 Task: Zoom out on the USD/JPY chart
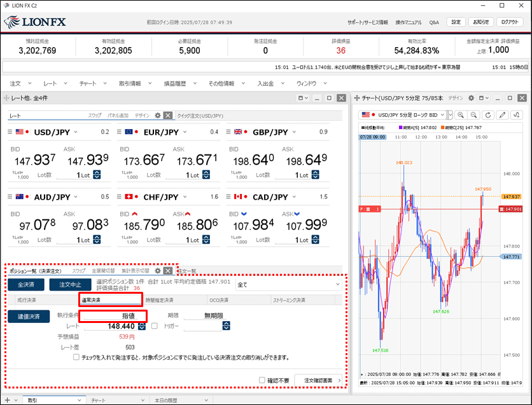[474, 115]
